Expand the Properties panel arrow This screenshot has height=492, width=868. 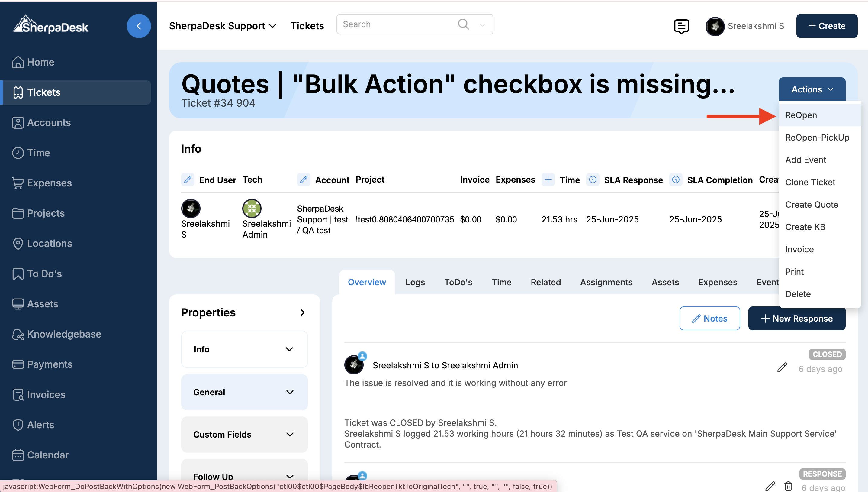pyautogui.click(x=302, y=312)
